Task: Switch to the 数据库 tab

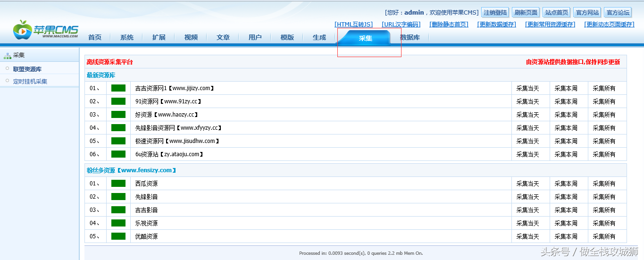Action: (410, 38)
